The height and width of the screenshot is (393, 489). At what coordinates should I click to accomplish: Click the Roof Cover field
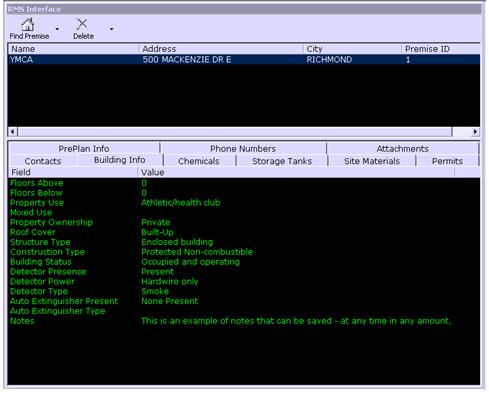(x=33, y=232)
